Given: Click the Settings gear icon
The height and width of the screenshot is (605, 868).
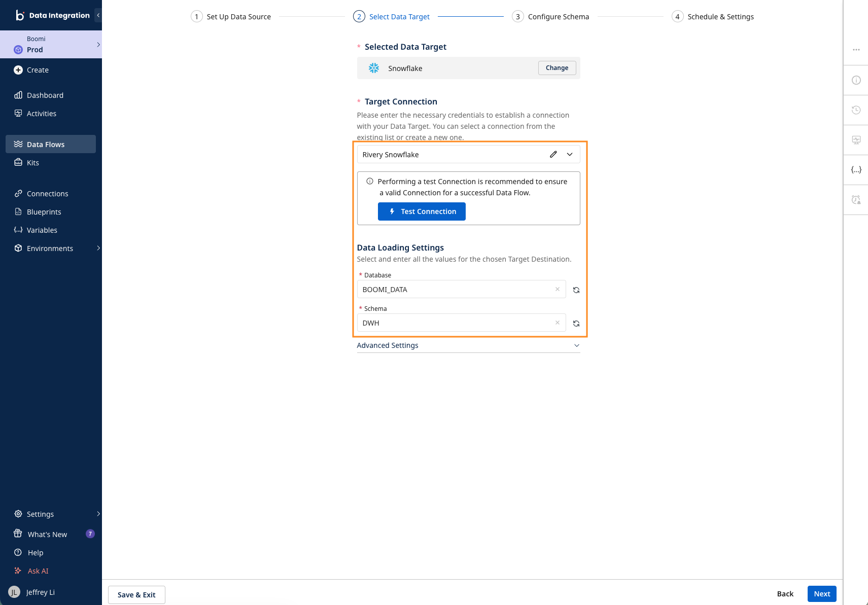Looking at the screenshot, I should (18, 514).
